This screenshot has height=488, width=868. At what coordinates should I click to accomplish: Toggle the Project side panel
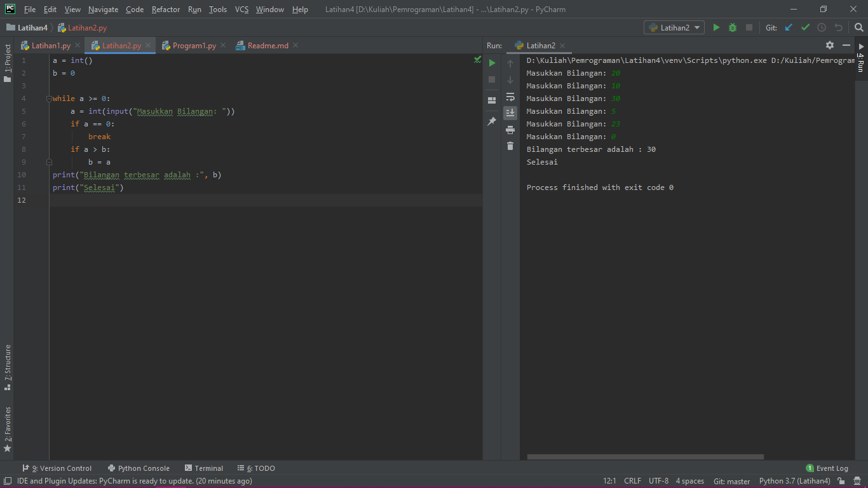point(7,63)
